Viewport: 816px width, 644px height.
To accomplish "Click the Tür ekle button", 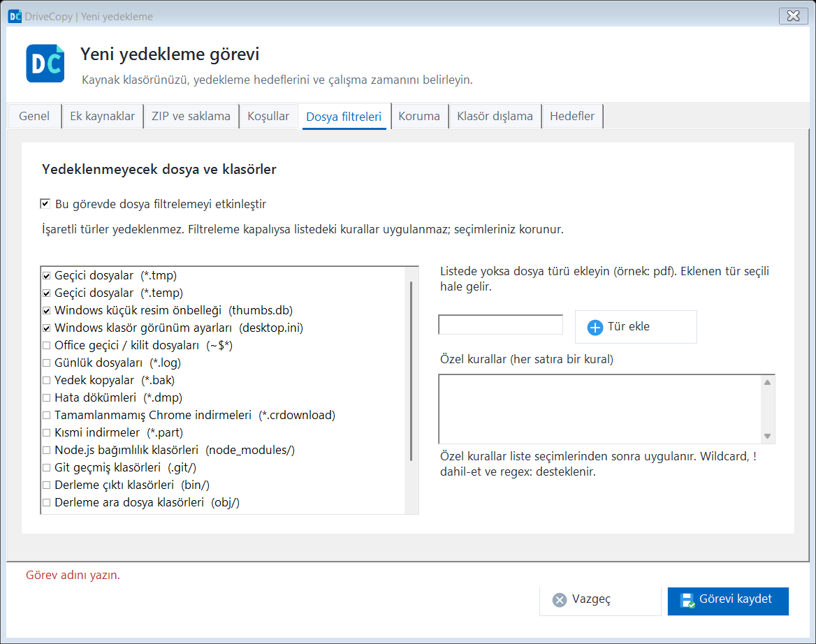I will (x=636, y=327).
